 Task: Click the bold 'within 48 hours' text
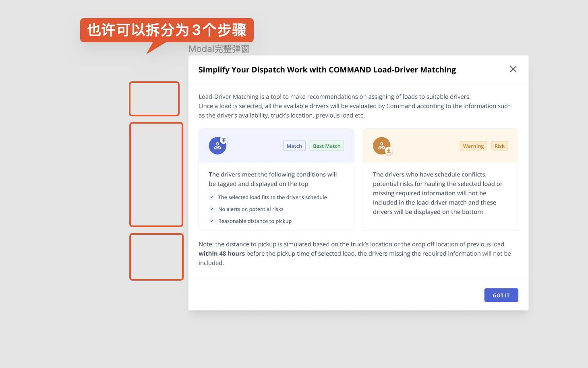click(x=222, y=254)
